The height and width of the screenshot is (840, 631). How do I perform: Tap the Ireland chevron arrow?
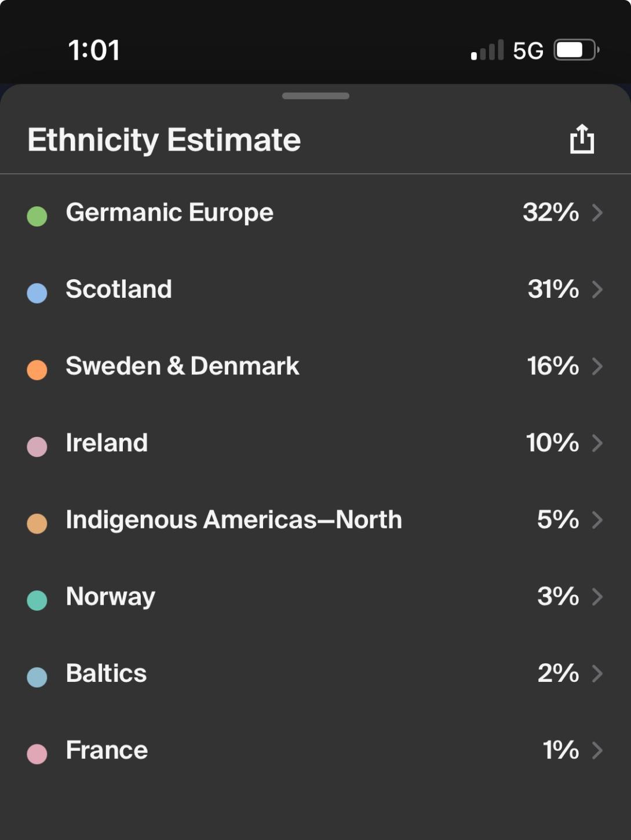pos(597,443)
